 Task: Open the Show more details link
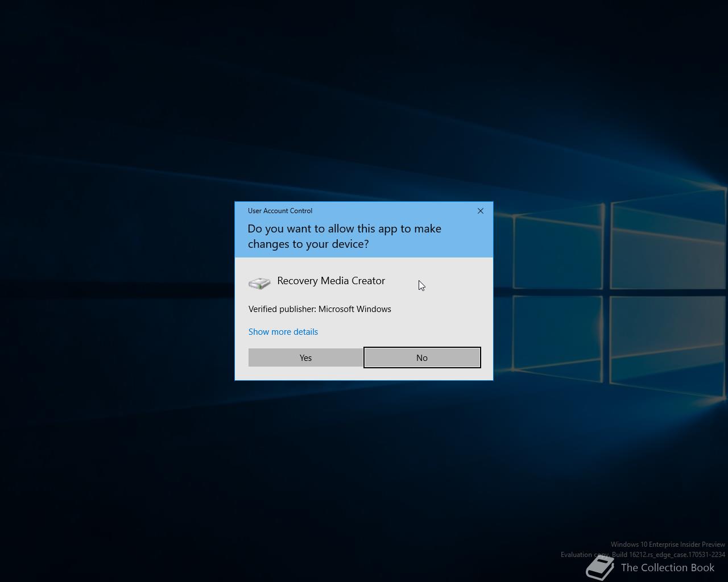[283, 332]
